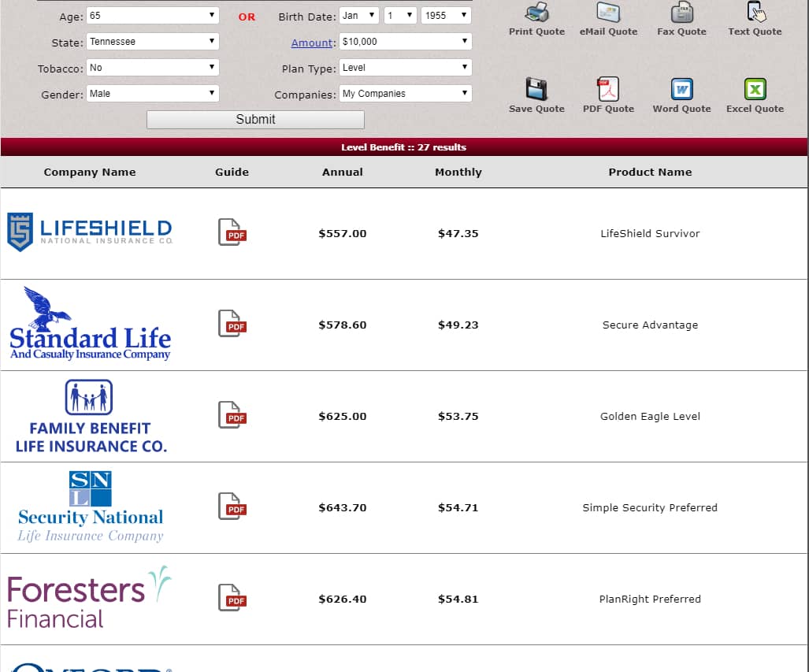
Task: Open the eMail Quote icon
Action: [608, 11]
